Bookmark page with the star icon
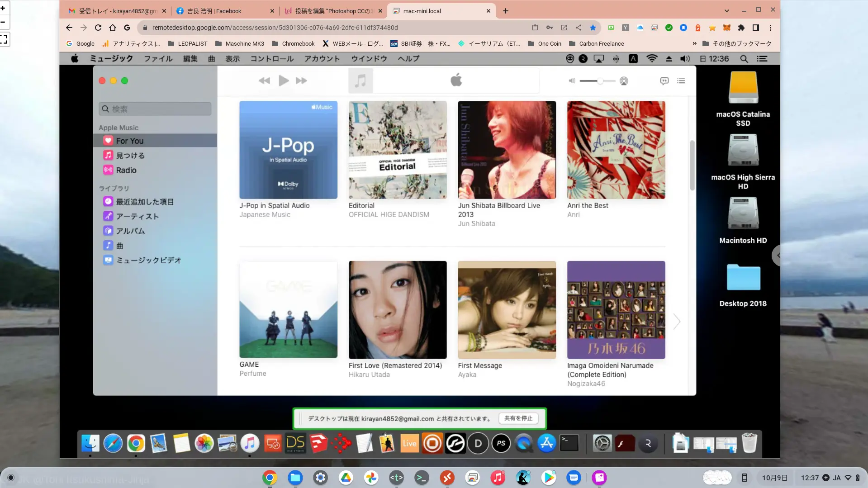 click(x=593, y=28)
